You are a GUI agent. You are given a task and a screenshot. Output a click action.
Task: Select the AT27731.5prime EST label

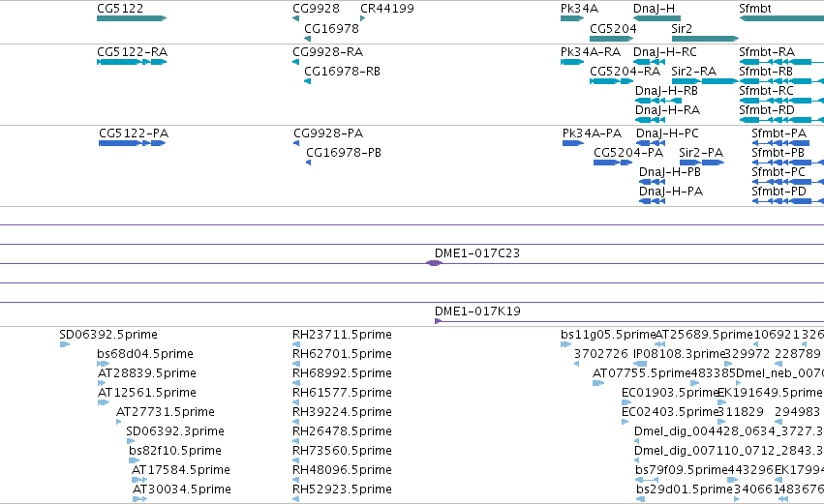point(166,412)
